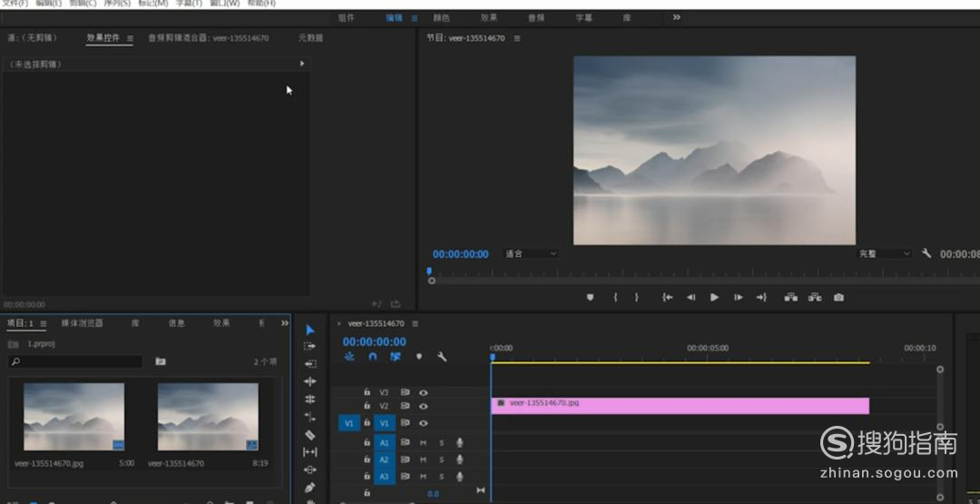Add marker in timeline header
The width and height of the screenshot is (980, 504).
tap(418, 356)
